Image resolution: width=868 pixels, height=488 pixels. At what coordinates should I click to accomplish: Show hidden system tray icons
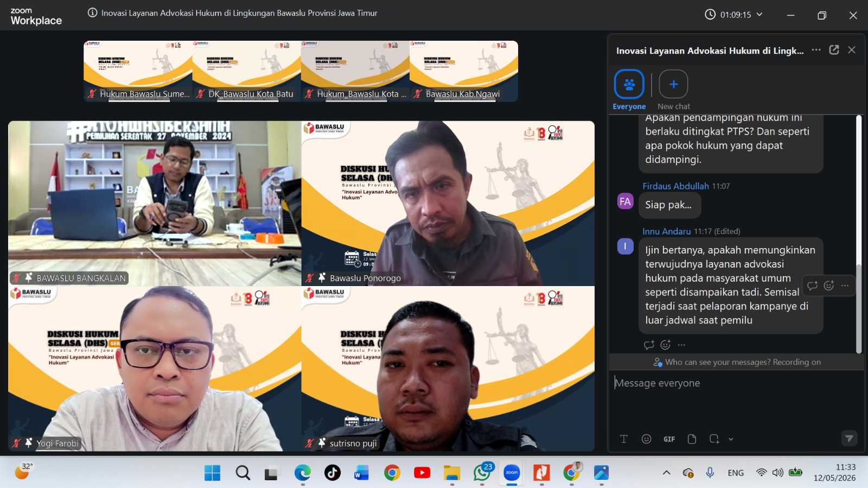coord(667,473)
